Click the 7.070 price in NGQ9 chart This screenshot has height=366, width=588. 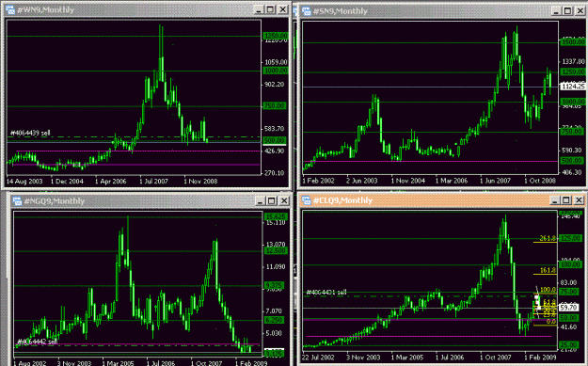pyautogui.click(x=274, y=310)
